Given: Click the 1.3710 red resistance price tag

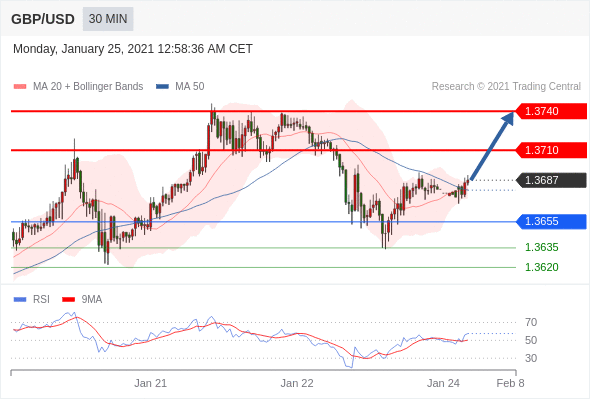Looking at the screenshot, I should (x=550, y=150).
